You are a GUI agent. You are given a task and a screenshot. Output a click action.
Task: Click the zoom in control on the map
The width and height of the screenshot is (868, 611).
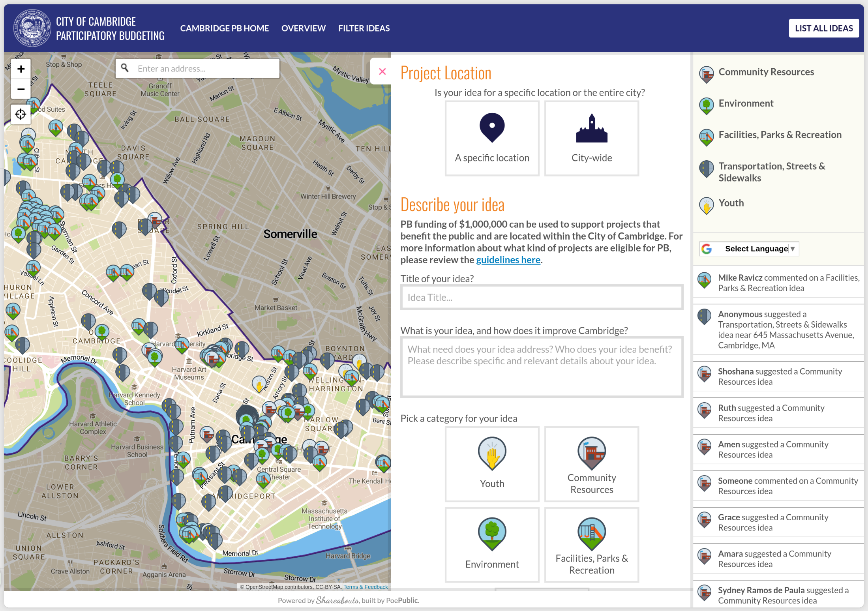point(21,68)
